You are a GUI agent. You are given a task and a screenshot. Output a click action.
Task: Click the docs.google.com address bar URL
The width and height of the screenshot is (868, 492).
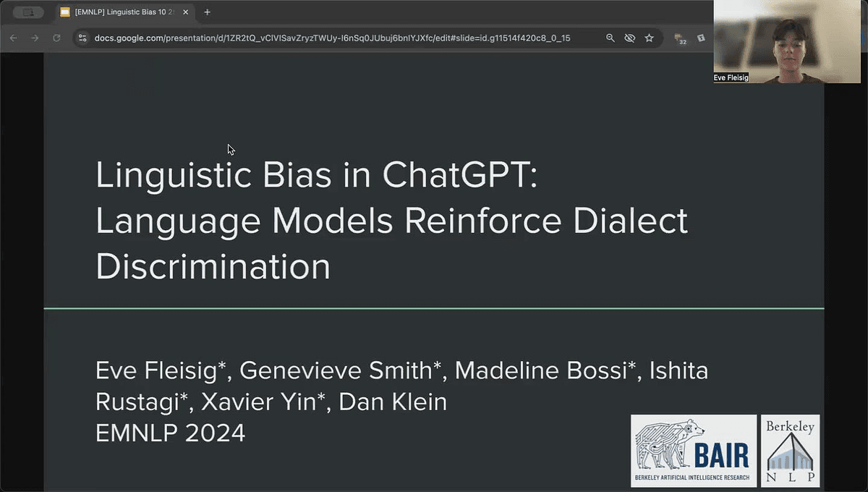(332, 38)
